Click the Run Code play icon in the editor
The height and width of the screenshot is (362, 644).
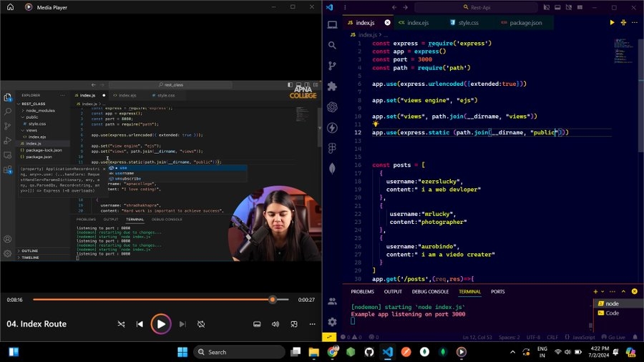(612, 23)
